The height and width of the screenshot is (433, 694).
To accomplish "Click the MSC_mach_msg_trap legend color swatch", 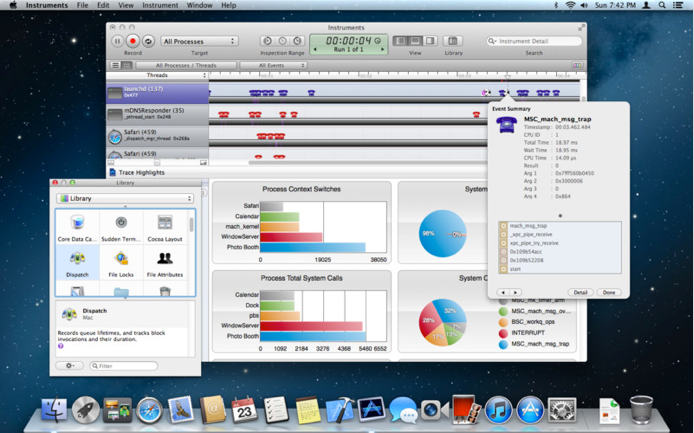I will tap(503, 344).
